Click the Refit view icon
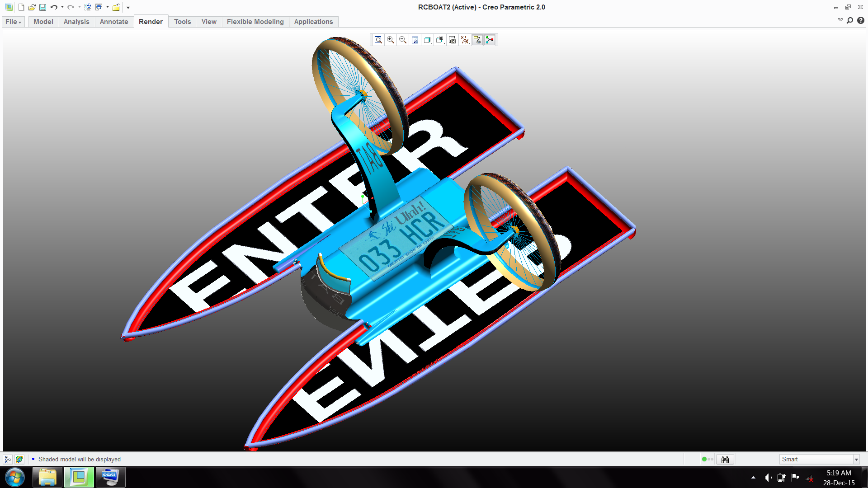This screenshot has width=868, height=488. (378, 40)
